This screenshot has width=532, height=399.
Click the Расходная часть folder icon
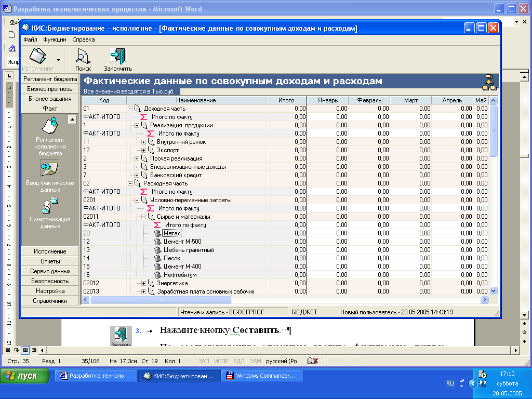click(138, 183)
